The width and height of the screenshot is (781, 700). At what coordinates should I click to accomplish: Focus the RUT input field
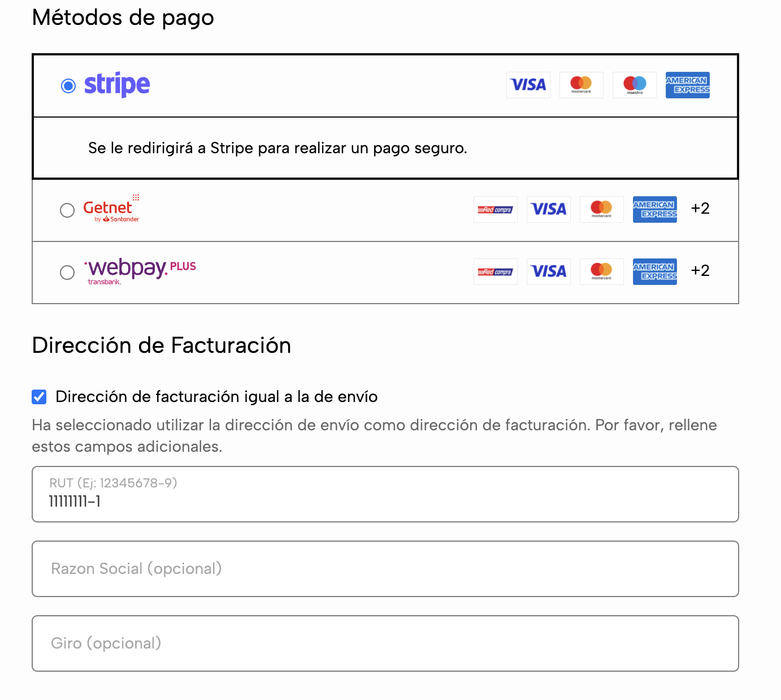[385, 494]
